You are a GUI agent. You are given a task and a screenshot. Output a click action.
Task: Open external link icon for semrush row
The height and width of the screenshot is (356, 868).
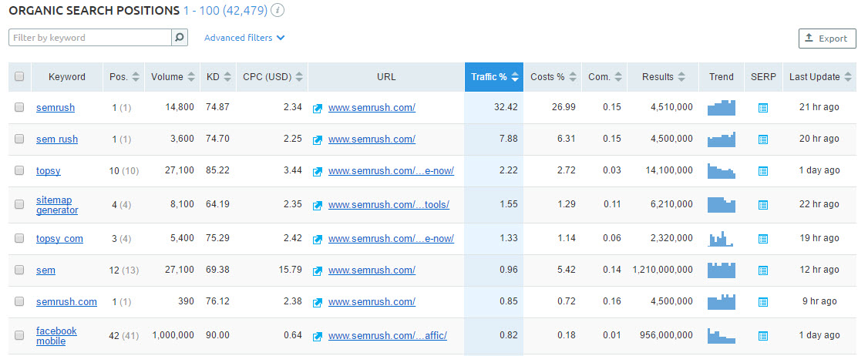317,108
